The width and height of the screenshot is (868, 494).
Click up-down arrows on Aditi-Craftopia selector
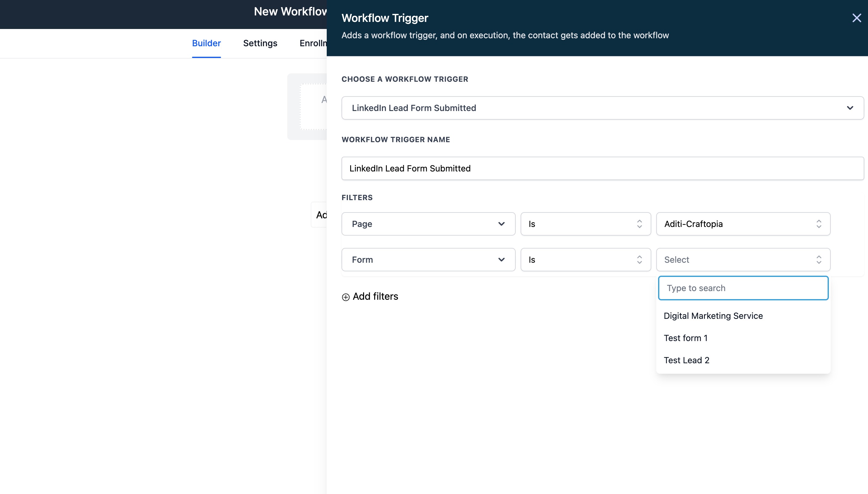[x=818, y=224]
